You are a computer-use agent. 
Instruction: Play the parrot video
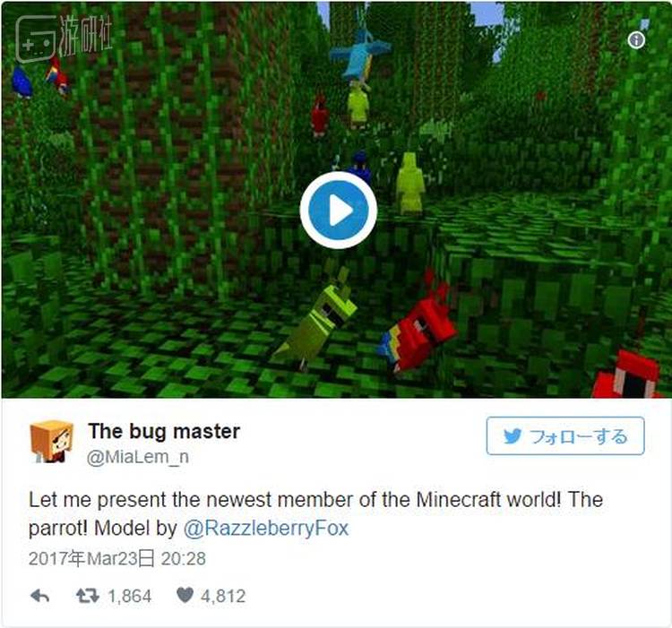(338, 211)
